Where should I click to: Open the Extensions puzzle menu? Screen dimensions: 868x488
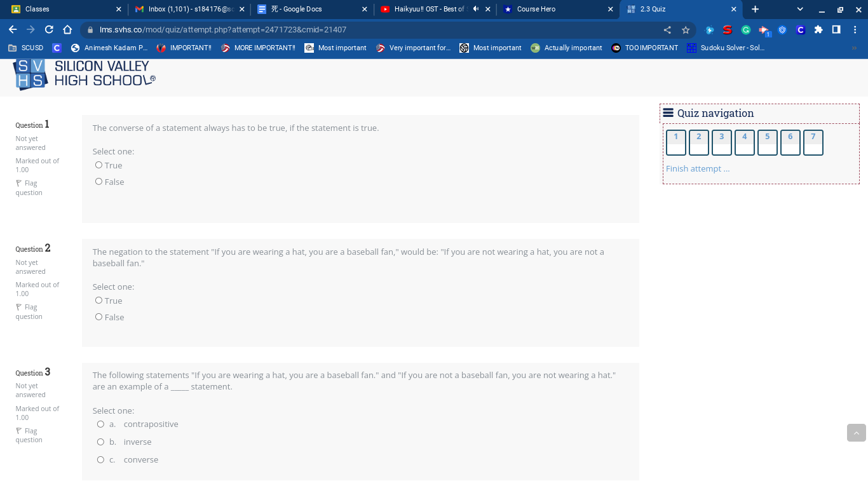click(818, 30)
